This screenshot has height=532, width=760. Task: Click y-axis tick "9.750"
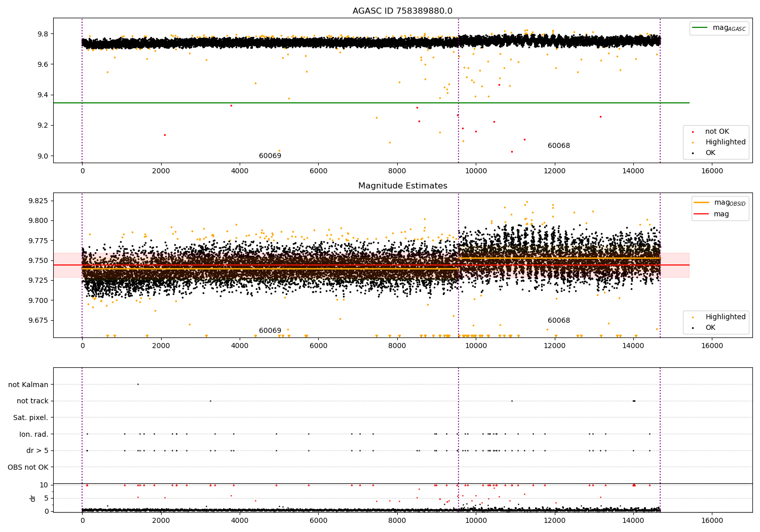tap(38, 261)
